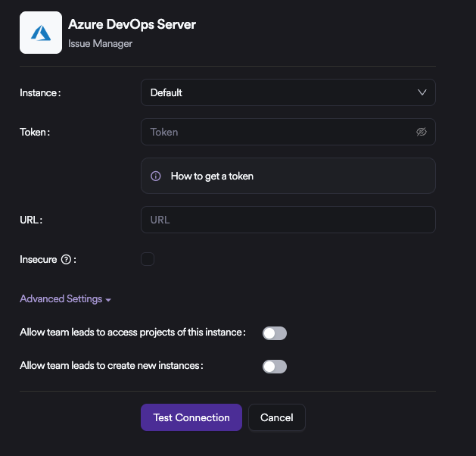Click the Allow team leads to access projects label
The image size is (476, 456).
coord(132,333)
